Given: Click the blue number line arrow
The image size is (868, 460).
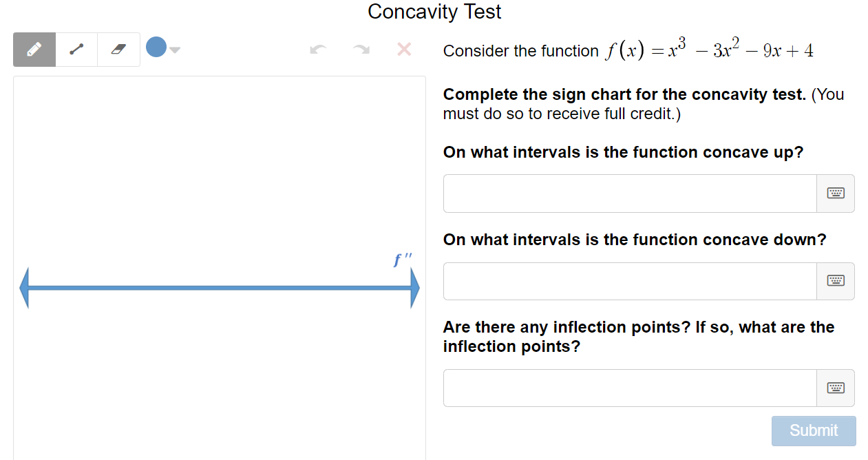Looking at the screenshot, I should (219, 288).
